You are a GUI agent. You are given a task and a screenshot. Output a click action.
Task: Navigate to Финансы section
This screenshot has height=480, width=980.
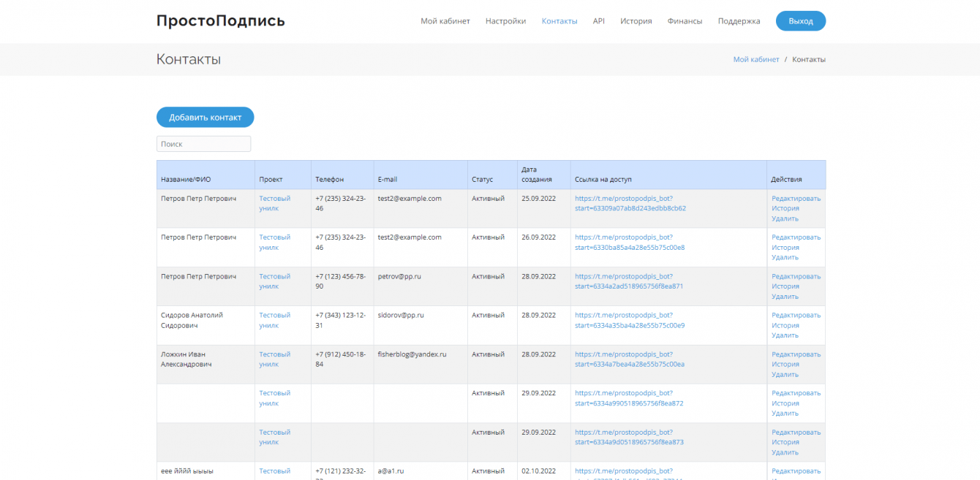tap(685, 21)
